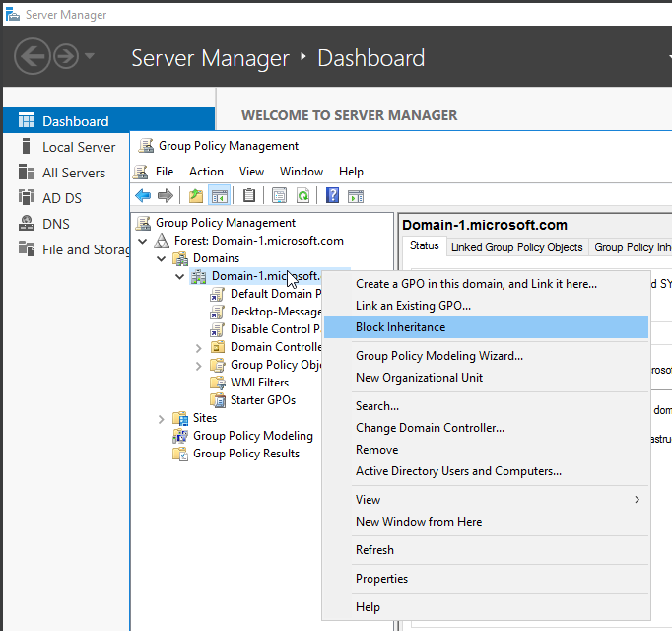Click the green Refresh toolbar icon
This screenshot has height=631, width=672.
(303, 196)
